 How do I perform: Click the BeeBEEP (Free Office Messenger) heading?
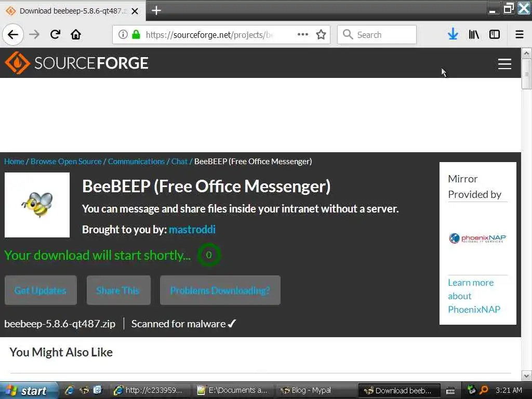(206, 187)
